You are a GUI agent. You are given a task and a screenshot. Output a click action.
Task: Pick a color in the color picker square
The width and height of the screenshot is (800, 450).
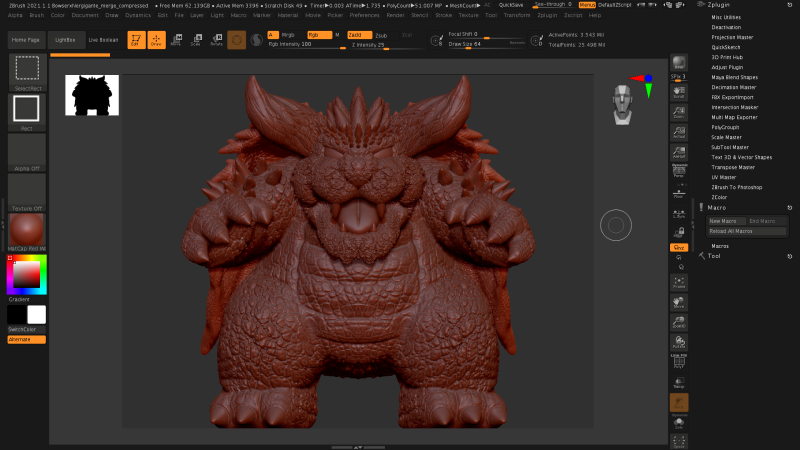(26, 273)
